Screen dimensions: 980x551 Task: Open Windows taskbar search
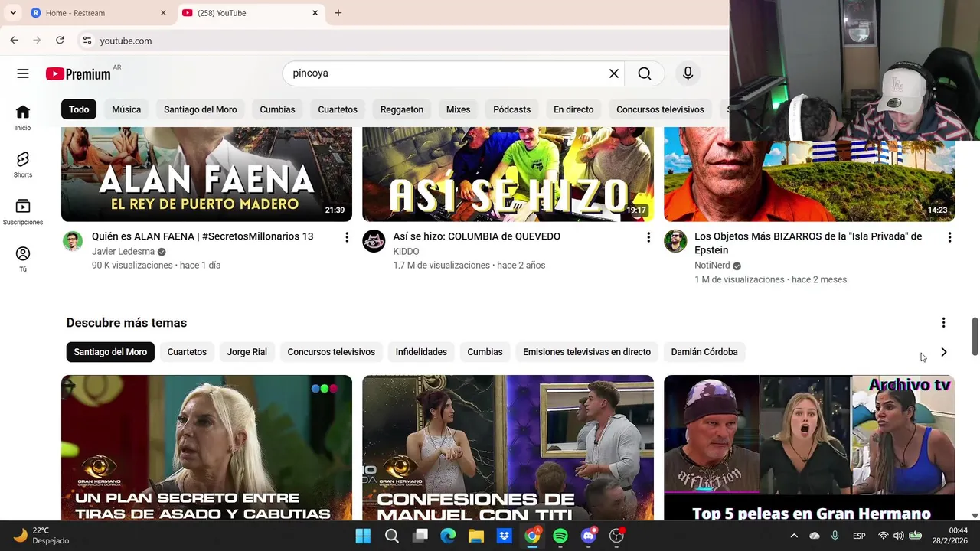click(x=391, y=536)
